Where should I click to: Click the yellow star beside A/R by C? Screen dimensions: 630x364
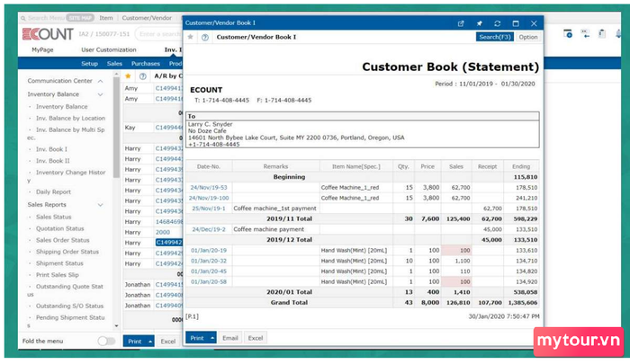tap(128, 75)
